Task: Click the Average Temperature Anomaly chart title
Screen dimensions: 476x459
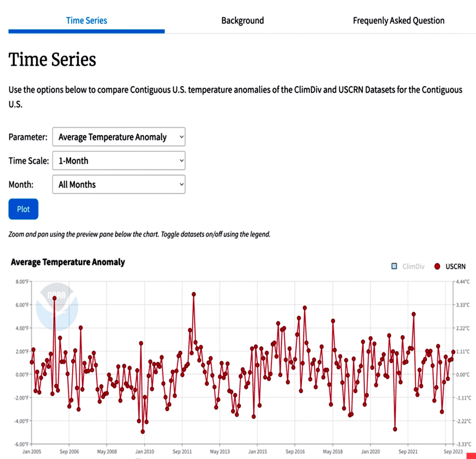Action: coord(68,262)
